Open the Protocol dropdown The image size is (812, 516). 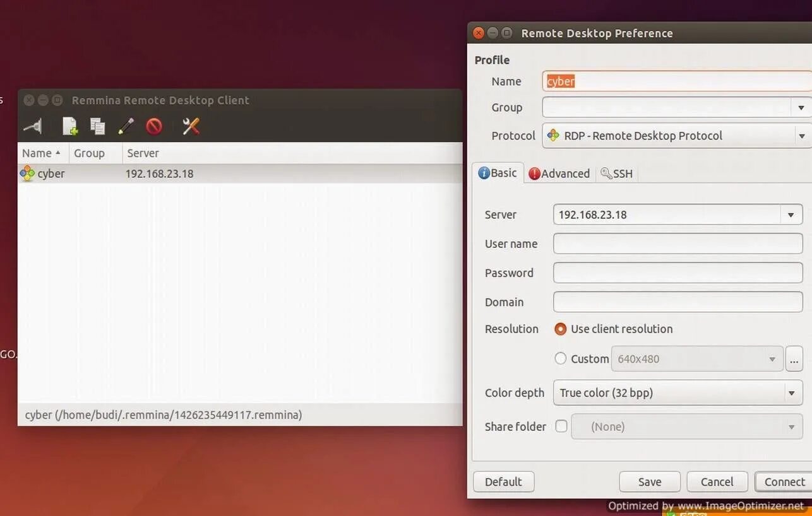677,136
